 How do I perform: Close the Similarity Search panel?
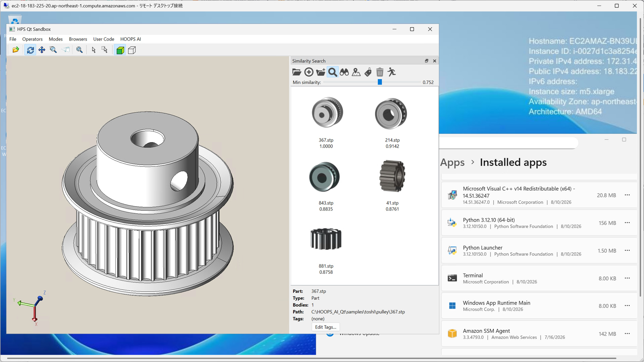click(434, 61)
